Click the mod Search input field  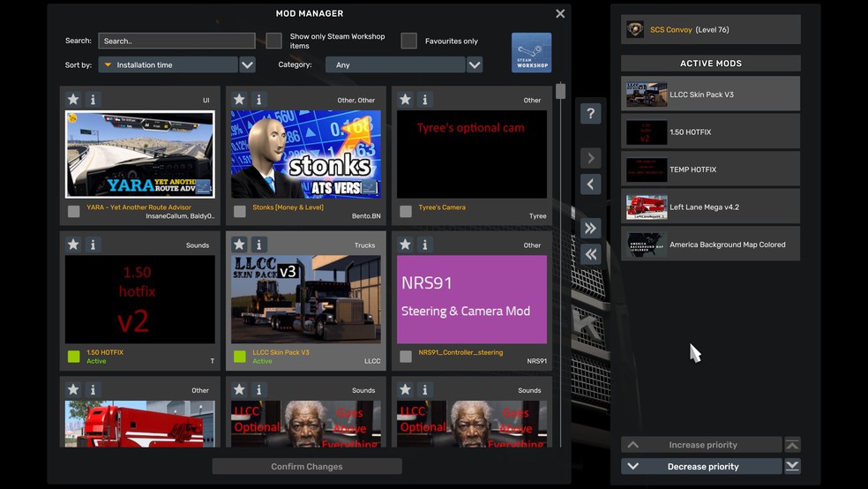176,41
